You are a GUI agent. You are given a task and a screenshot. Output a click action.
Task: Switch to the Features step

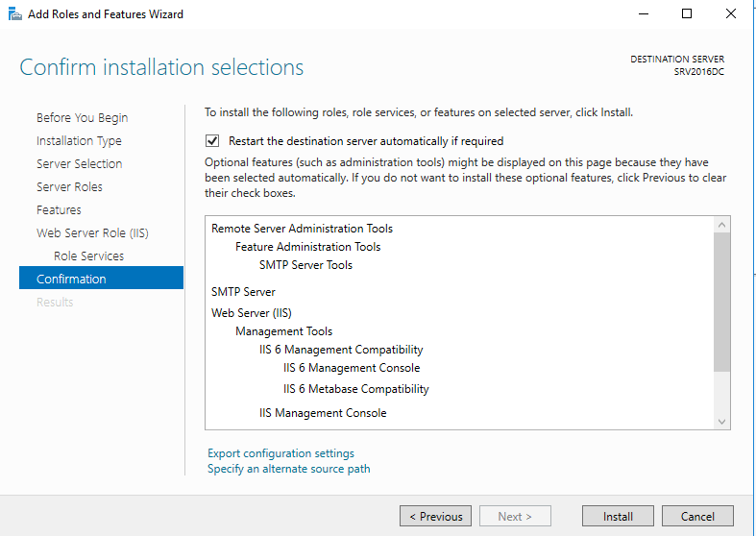pos(59,210)
